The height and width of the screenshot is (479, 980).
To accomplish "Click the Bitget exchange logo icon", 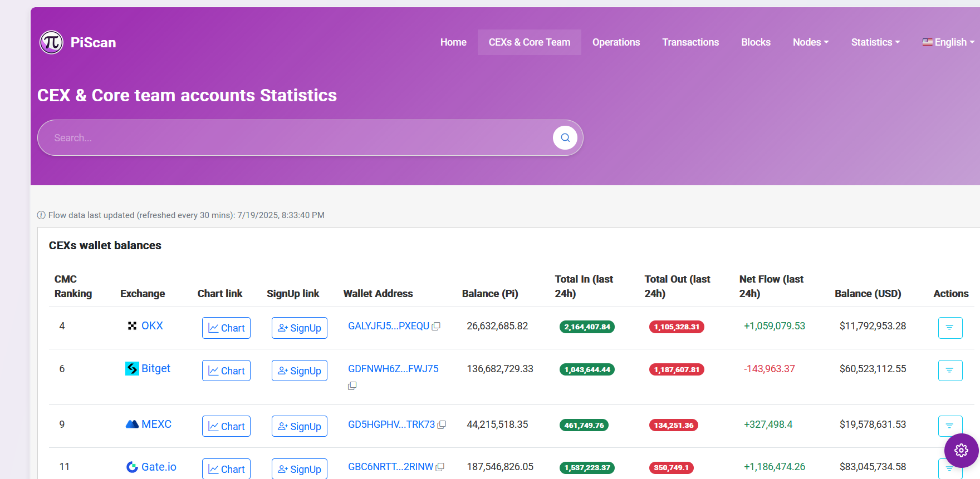I will pyautogui.click(x=132, y=368).
